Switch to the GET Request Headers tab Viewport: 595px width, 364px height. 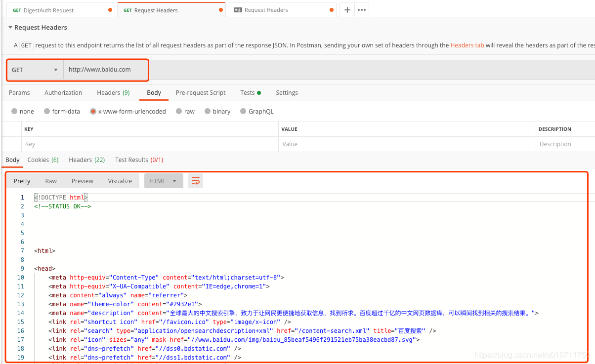(171, 10)
